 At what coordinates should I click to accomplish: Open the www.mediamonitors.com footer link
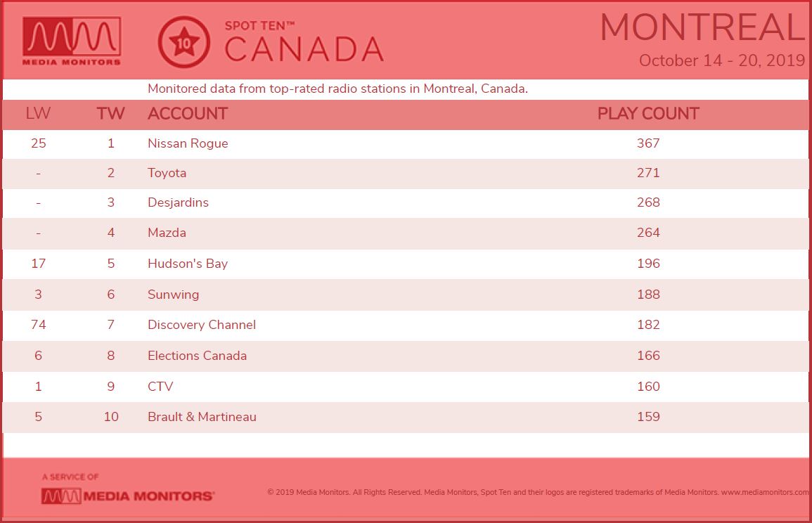click(x=765, y=493)
